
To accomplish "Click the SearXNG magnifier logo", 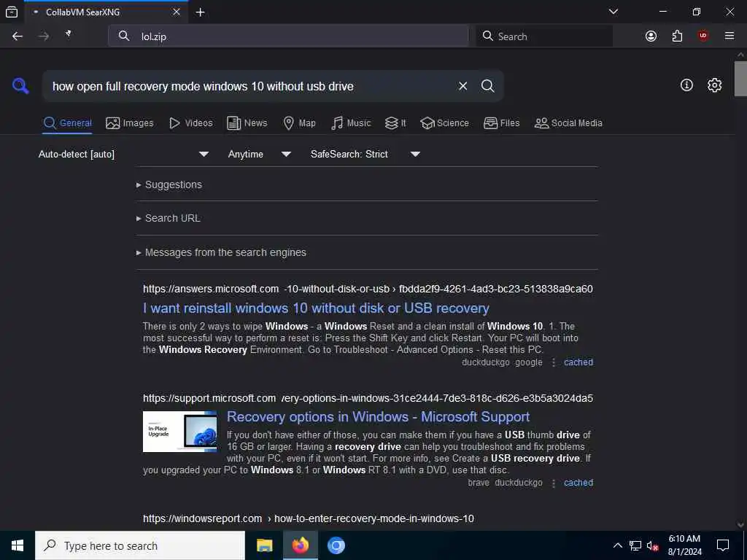I will coord(20,86).
